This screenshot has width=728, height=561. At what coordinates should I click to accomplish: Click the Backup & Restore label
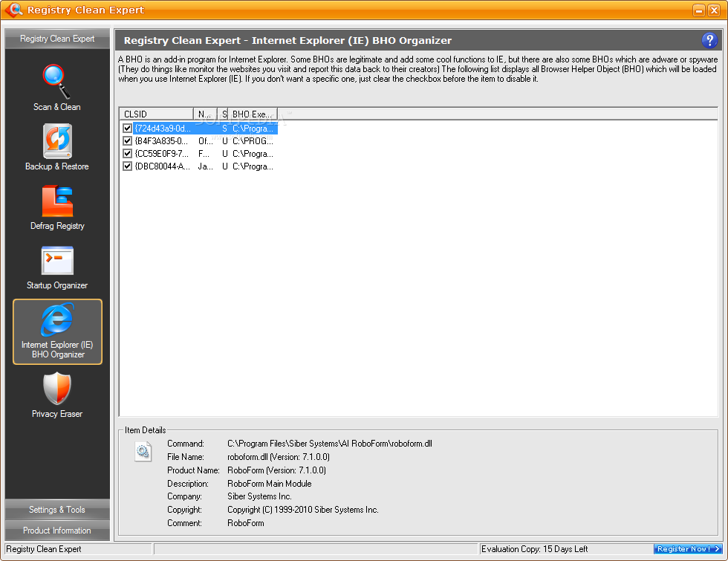click(x=57, y=166)
